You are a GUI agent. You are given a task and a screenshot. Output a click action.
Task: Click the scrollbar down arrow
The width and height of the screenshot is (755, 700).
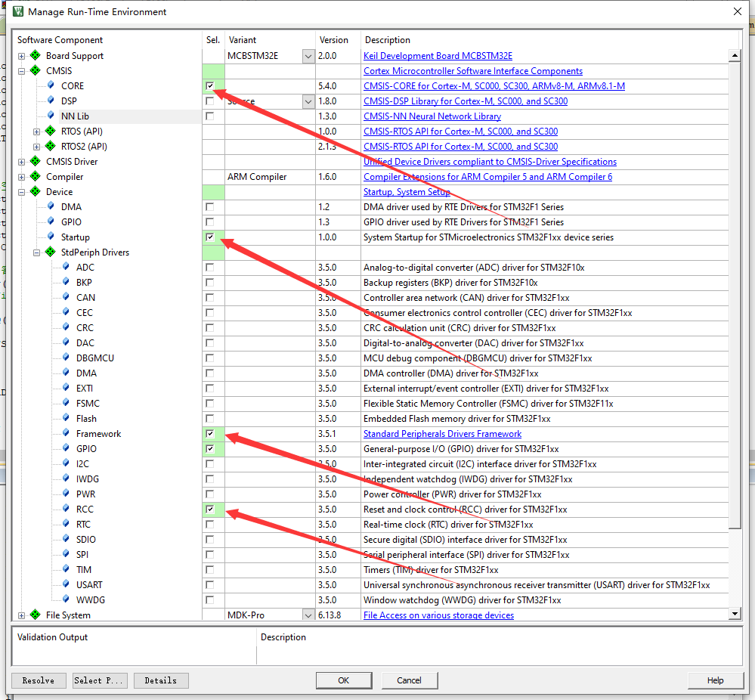(x=735, y=614)
